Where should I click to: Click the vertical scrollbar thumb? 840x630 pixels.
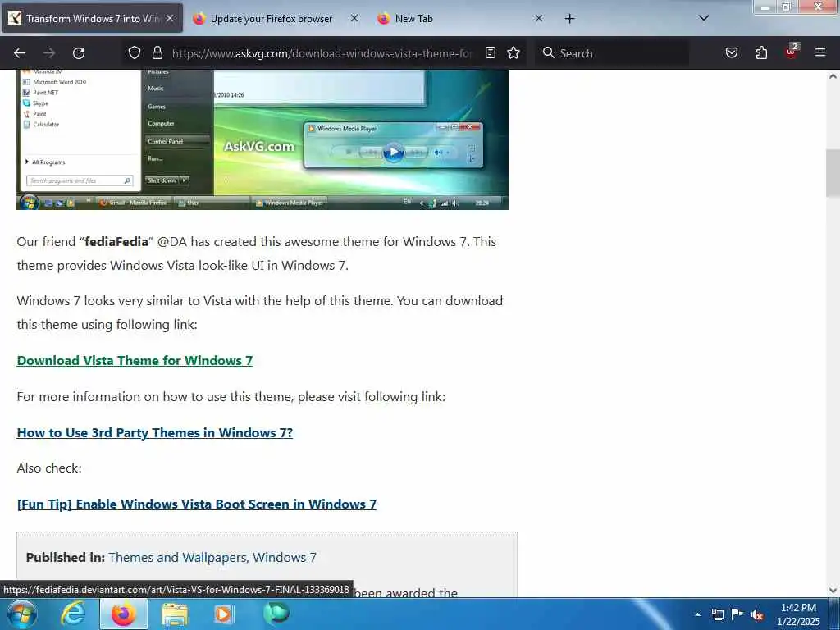pos(833,172)
